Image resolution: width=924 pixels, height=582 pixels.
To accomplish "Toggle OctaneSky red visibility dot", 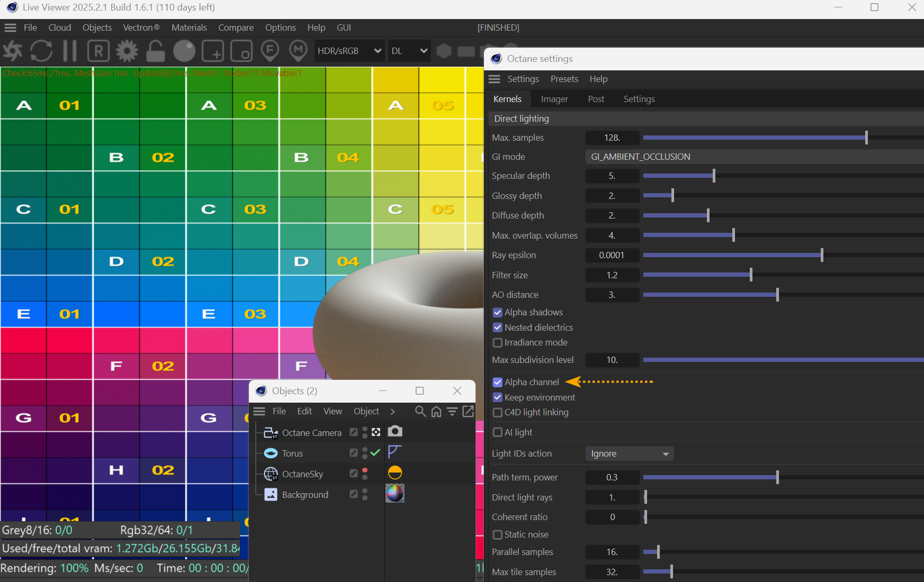I will pos(365,470).
